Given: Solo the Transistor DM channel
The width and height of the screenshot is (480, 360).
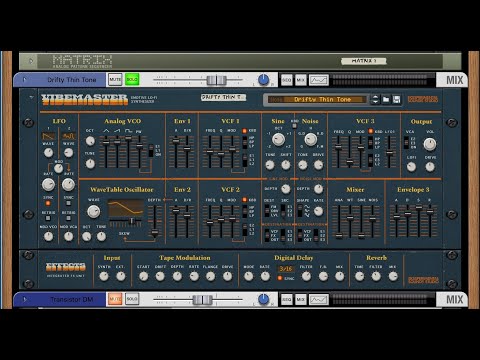Looking at the screenshot, I should click(x=132, y=299).
